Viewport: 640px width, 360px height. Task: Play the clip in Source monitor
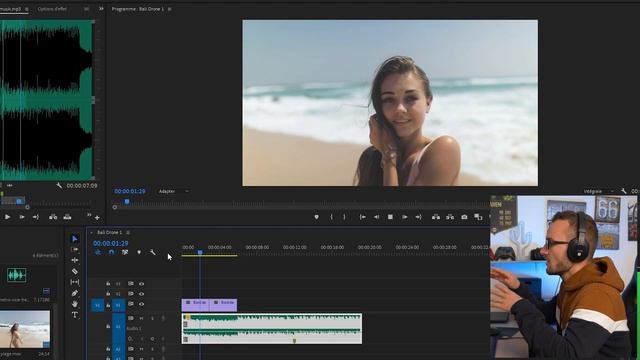point(7,217)
